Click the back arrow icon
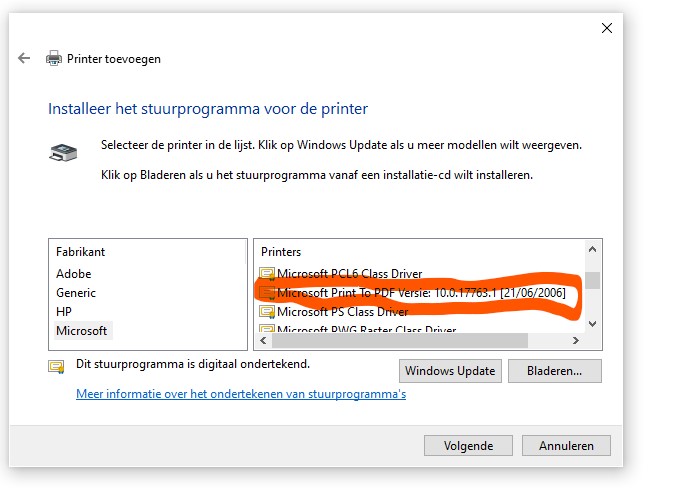The width and height of the screenshot is (684, 502). pyautogui.click(x=24, y=59)
